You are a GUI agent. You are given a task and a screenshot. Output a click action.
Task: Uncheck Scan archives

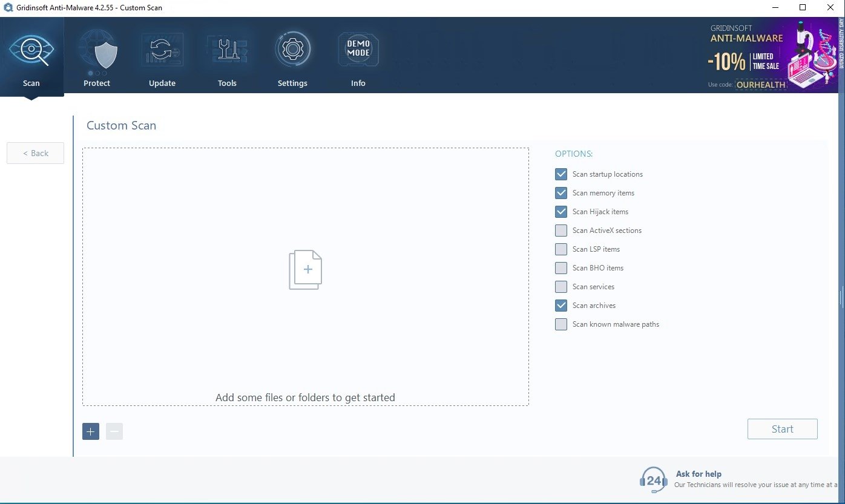(x=561, y=306)
